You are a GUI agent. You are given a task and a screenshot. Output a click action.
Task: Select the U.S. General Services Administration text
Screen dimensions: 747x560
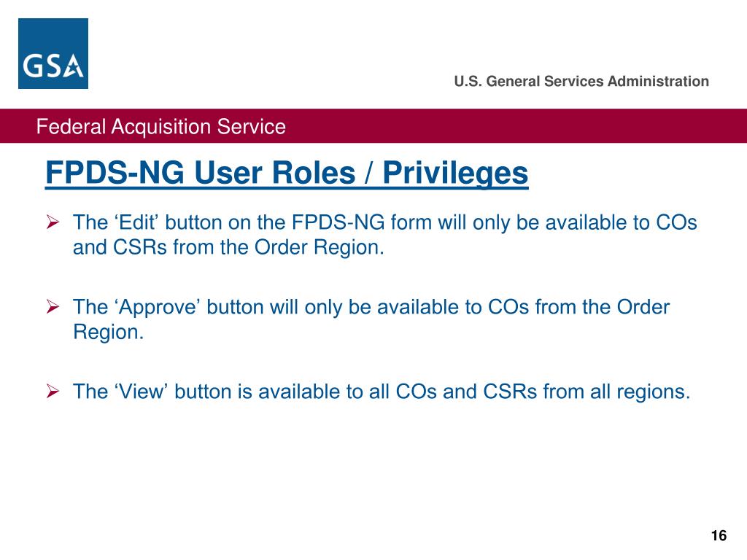tap(581, 82)
